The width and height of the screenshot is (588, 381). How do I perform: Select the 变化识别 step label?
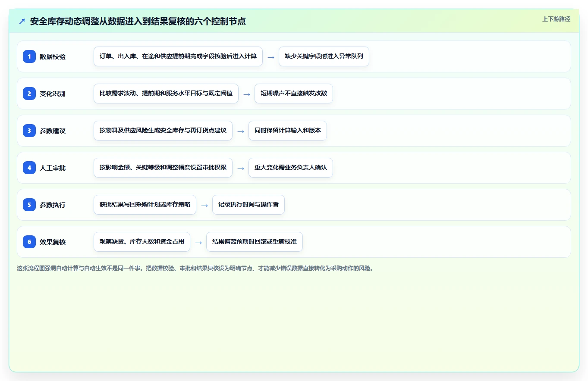coord(53,94)
